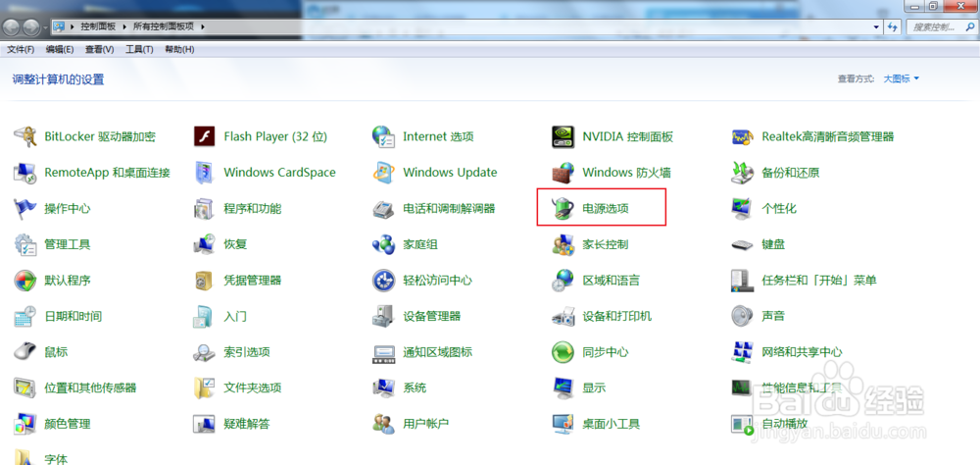Open the 通知区域图标 link
The width and height of the screenshot is (980, 465).
[x=437, y=352]
